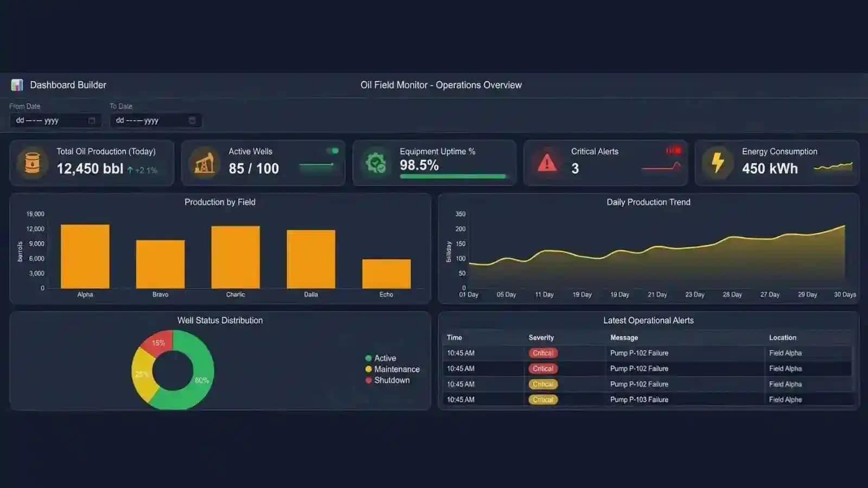The height and width of the screenshot is (488, 868).
Task: Click the yellow Critical badge in Pump P-103 row
Action: pos(543,400)
